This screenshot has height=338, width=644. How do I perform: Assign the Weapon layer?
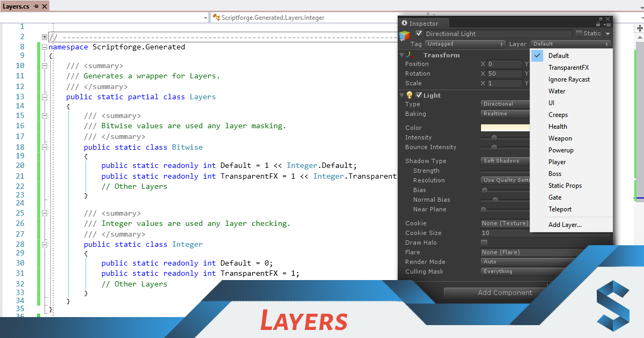click(571, 138)
